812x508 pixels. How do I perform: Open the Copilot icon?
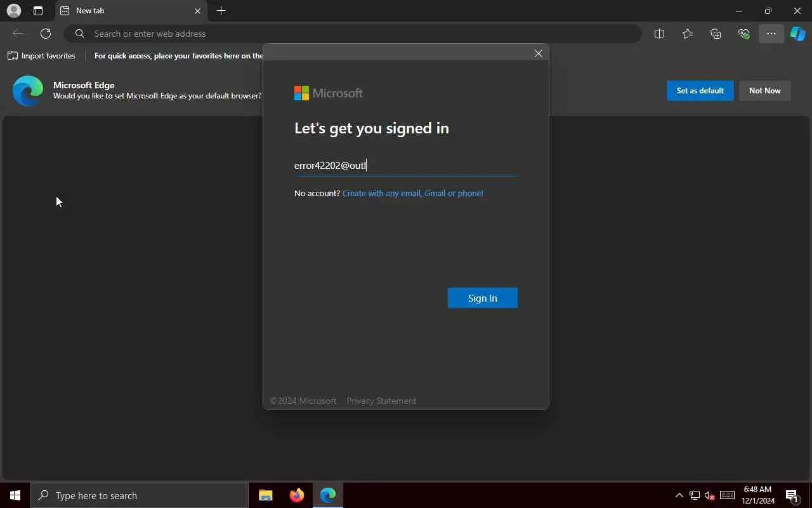click(x=797, y=34)
